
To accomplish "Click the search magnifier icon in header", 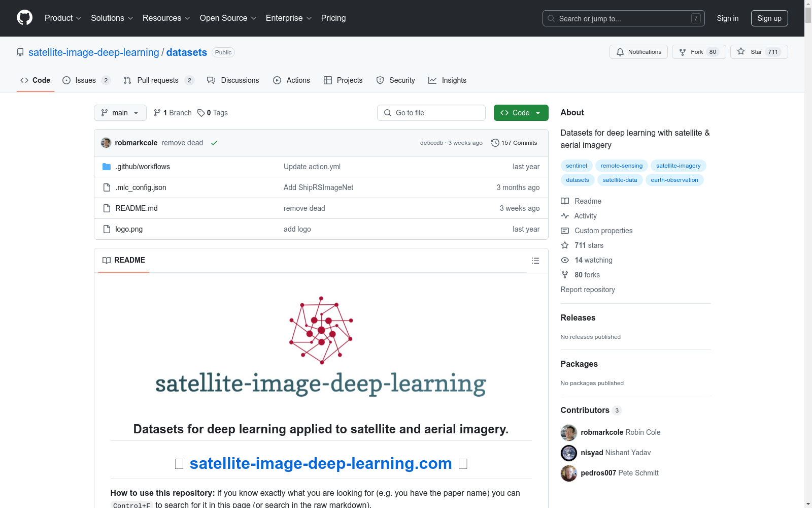I will pos(551,18).
